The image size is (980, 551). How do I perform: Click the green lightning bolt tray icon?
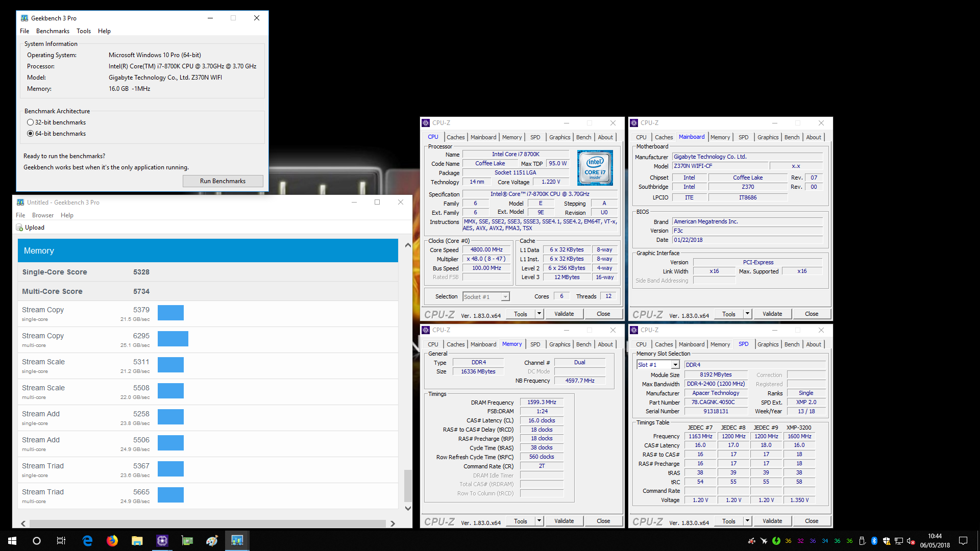[x=776, y=541]
